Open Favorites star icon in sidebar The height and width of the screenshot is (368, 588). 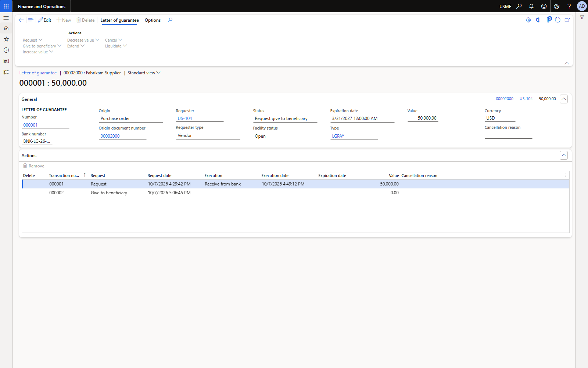click(6, 39)
